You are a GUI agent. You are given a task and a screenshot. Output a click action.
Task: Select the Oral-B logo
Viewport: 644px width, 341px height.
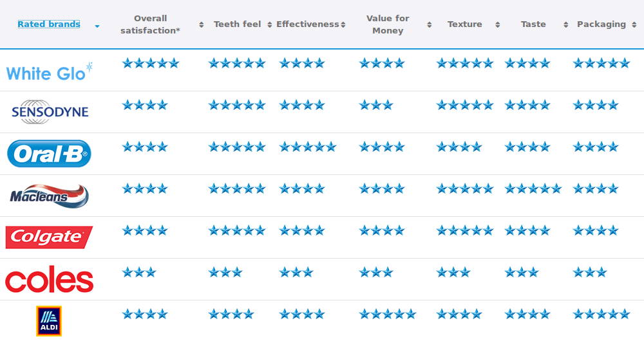tap(50, 154)
